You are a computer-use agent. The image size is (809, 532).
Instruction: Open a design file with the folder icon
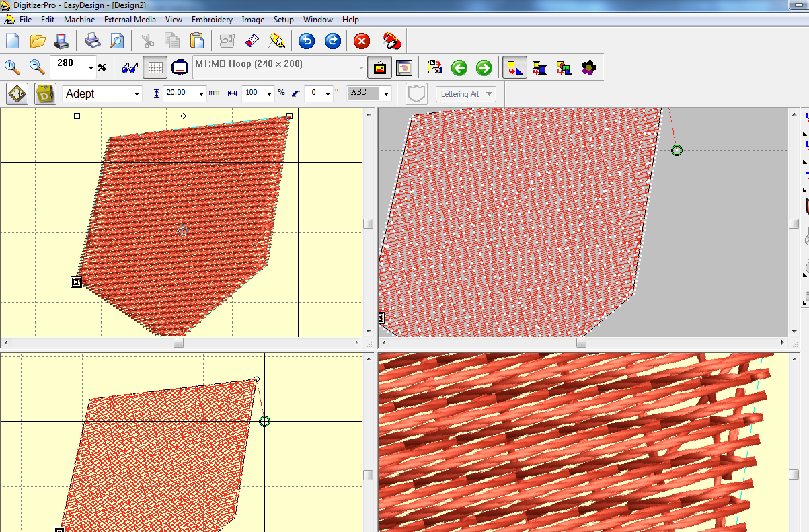click(37, 41)
